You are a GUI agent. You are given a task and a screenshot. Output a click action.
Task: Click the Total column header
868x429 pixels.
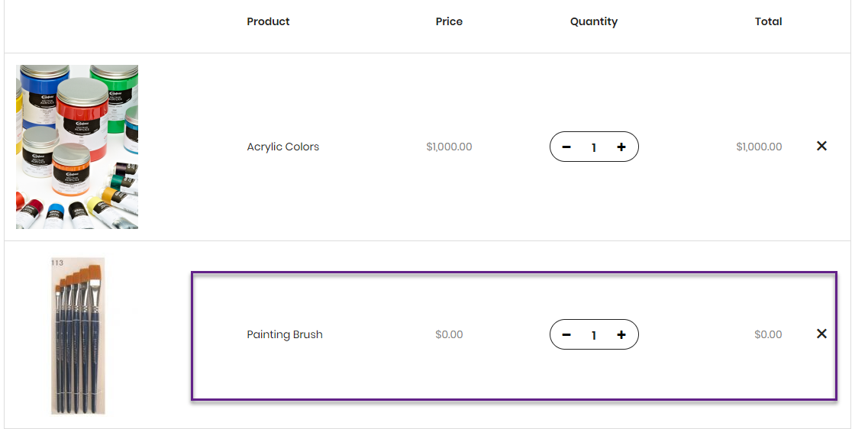(768, 21)
